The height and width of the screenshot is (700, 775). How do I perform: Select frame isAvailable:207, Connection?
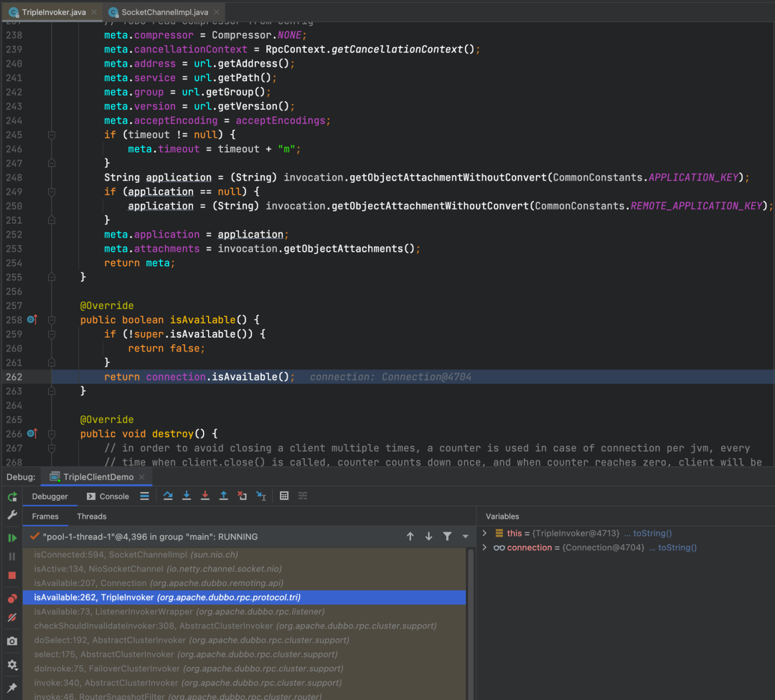[245, 583]
